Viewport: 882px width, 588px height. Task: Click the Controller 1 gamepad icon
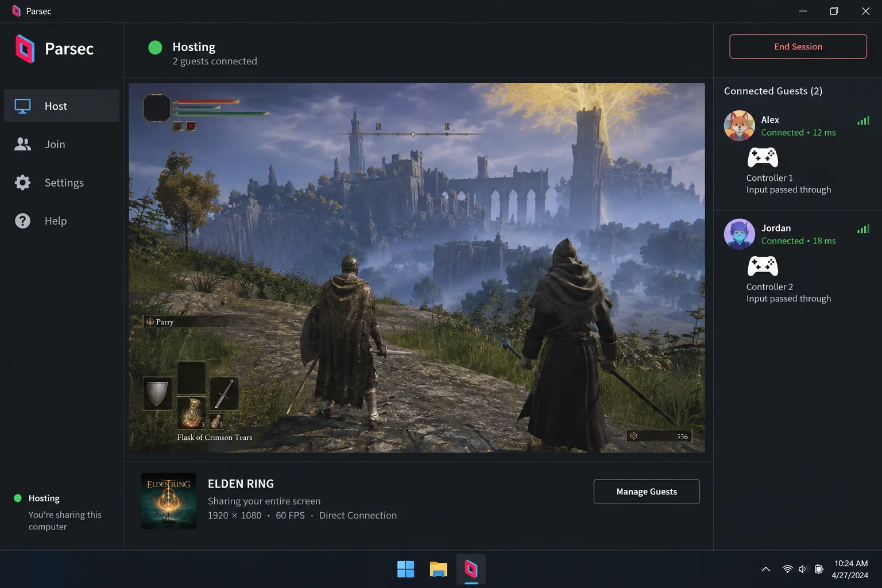[763, 157]
